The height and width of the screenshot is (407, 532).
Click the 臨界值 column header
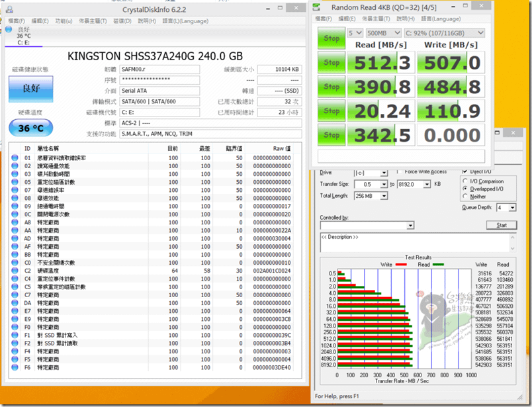(x=234, y=148)
